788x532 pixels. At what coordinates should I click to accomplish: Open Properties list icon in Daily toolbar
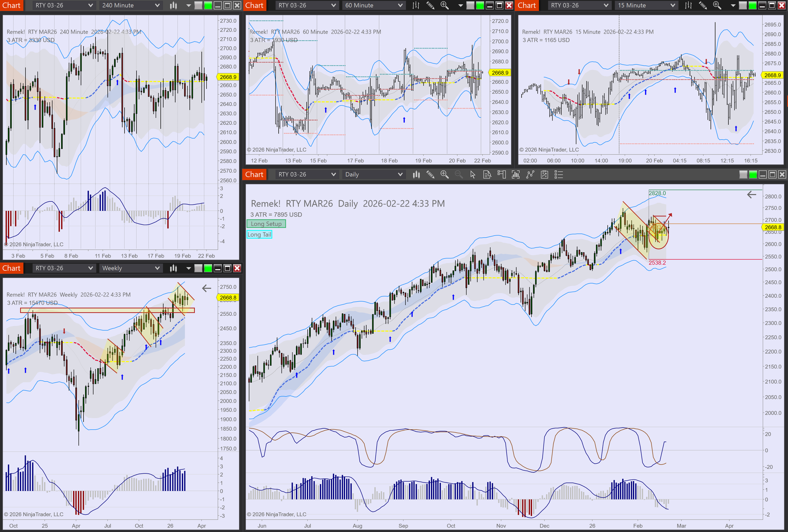coord(559,175)
